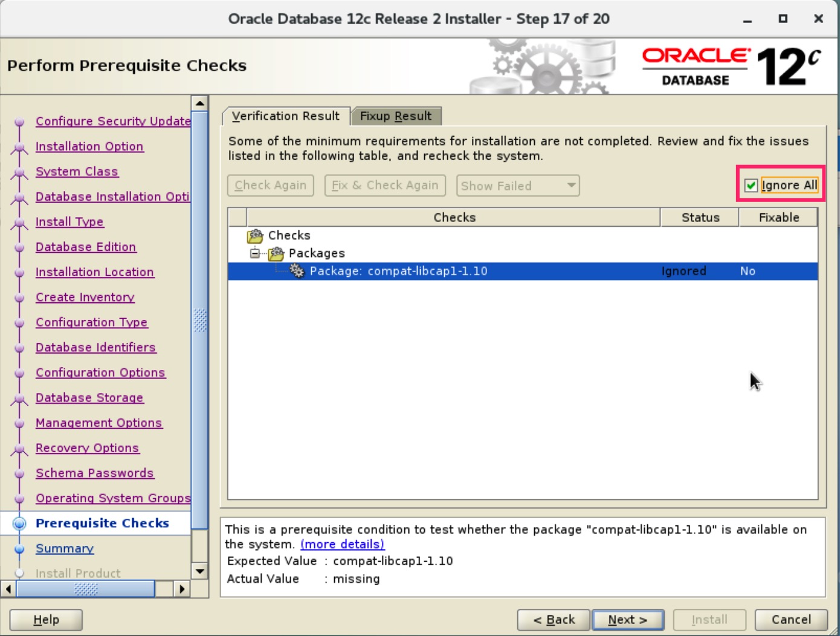Screen dimensions: 840x636
Task: Go to Operating System Groups step
Action: point(113,499)
